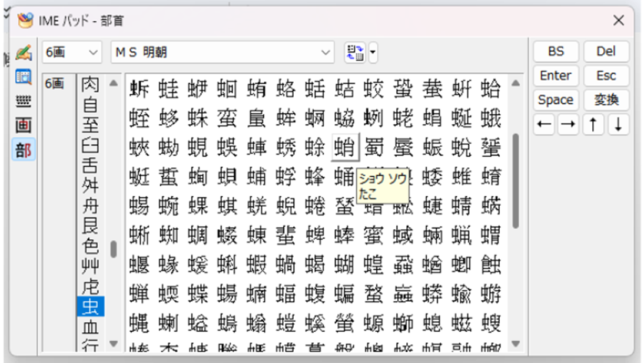Select the radical (部) lookup icon
Screen dimensions: 644x363
tap(24, 150)
